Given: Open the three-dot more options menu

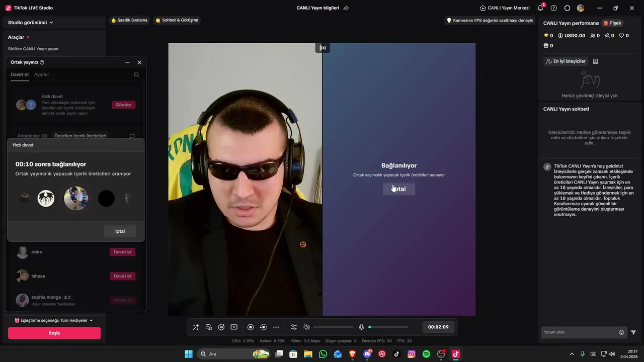Looking at the screenshot, I should click(276, 327).
